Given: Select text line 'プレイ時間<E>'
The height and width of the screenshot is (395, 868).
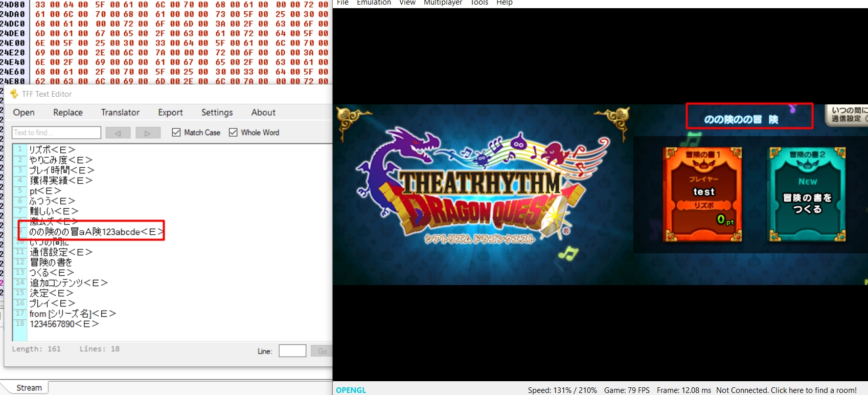Looking at the screenshot, I should click(x=62, y=170).
